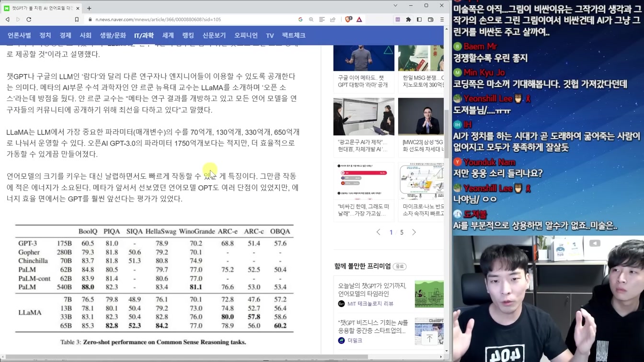644x362 pixels.
Task: Open Brave Shields lion icon
Action: pos(348,20)
